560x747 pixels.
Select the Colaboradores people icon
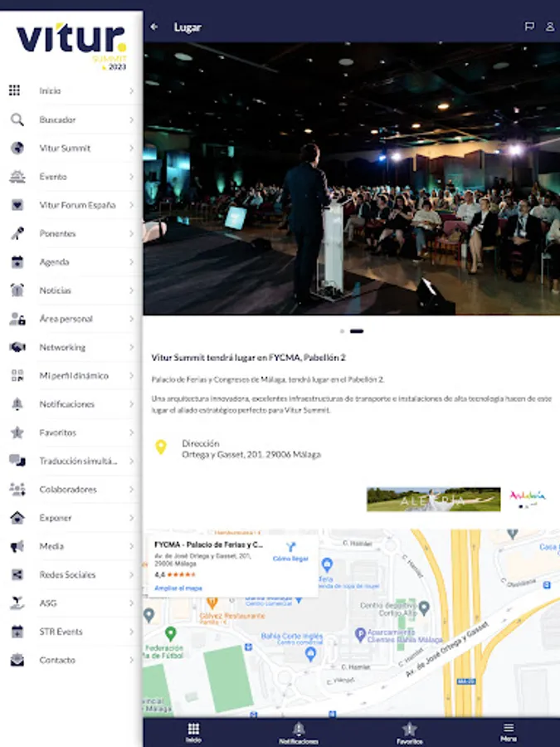(x=17, y=489)
